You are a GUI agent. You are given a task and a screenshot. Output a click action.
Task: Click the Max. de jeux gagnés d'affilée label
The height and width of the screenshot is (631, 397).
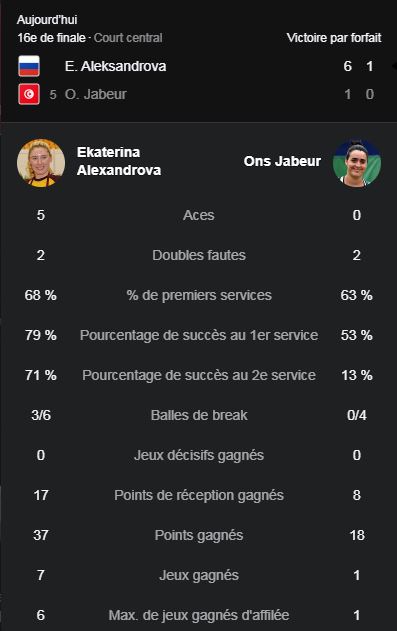pos(199,615)
